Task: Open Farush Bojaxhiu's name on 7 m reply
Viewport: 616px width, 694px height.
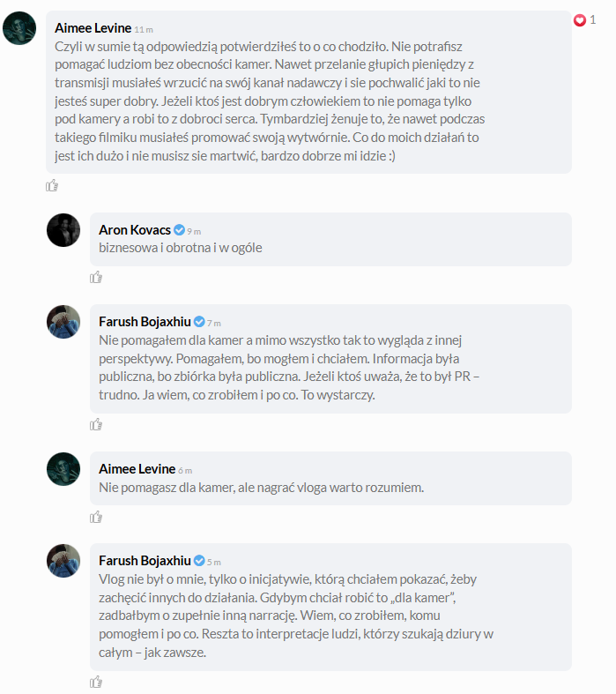Action: click(145, 322)
